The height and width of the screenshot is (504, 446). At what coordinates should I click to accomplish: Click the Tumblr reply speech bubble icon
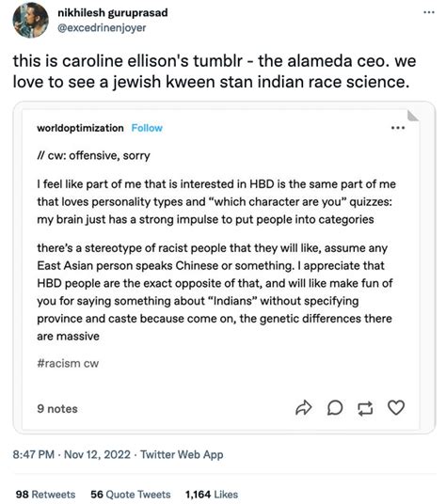[x=335, y=408]
